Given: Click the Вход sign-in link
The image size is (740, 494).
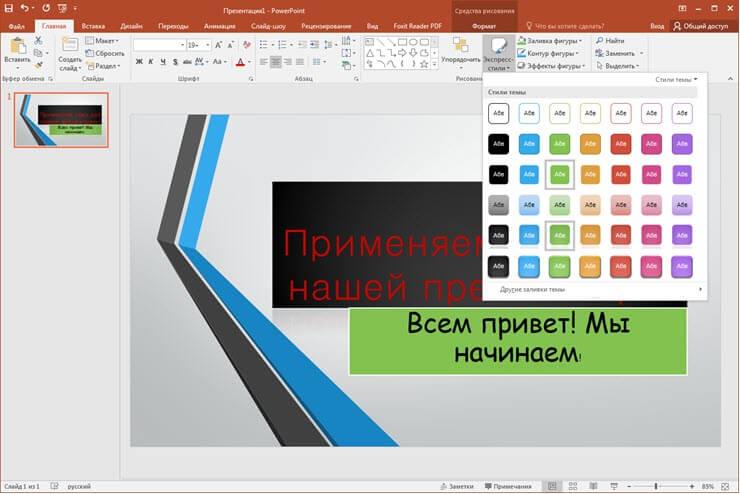Looking at the screenshot, I should [657, 26].
